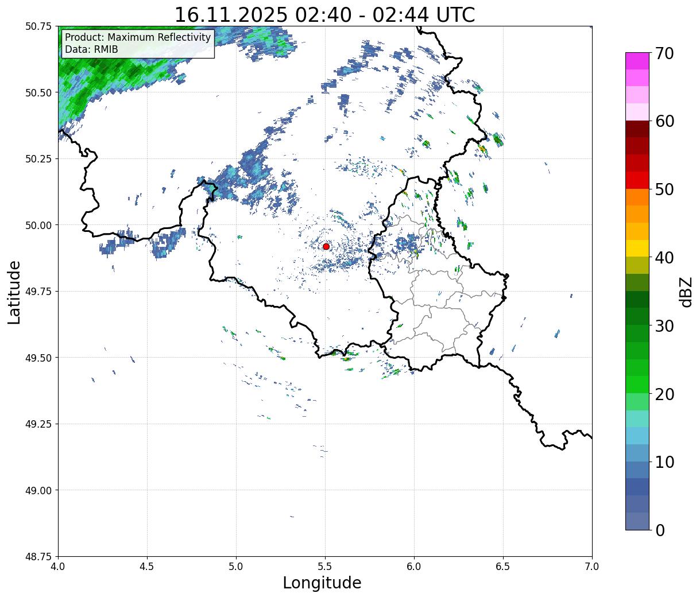Click the yellow swatch just above 40 dBZ
This screenshot has width=700, height=597.
[637, 249]
